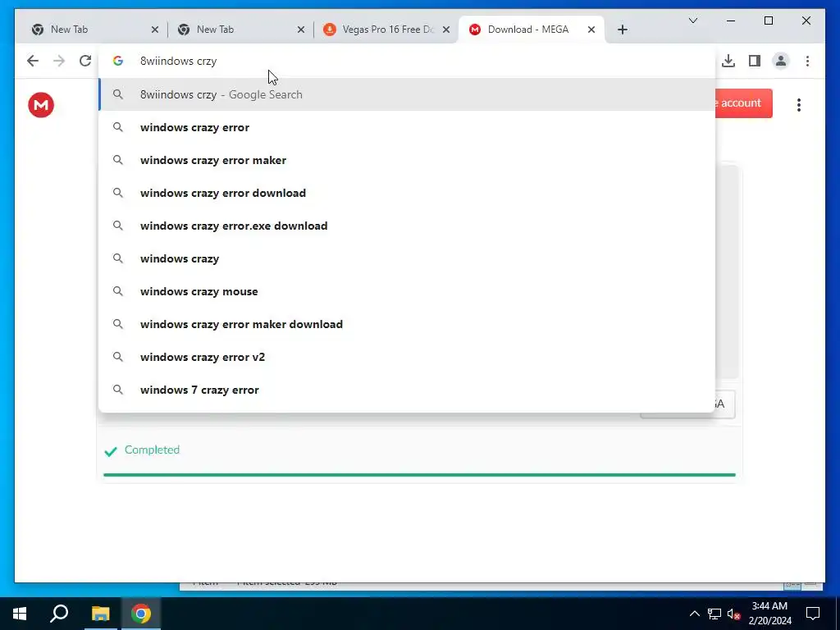Image resolution: width=840 pixels, height=630 pixels.
Task: Open the Windows Start menu
Action: pyautogui.click(x=20, y=614)
